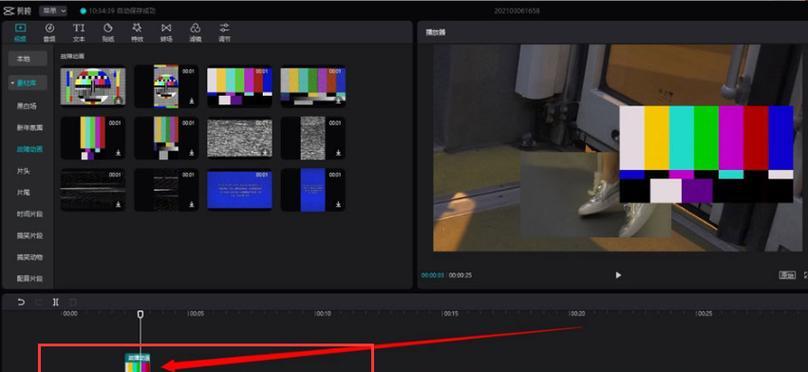Image resolution: width=808 pixels, height=372 pixels.
Task: Open the 转场 (Transitions) bowtie icon
Action: (166, 32)
